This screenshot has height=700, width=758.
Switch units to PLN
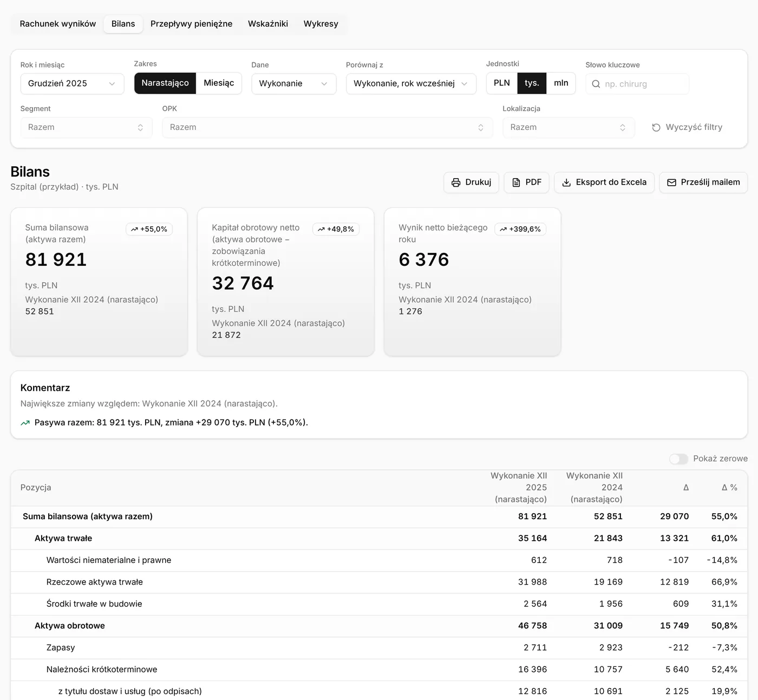502,83
